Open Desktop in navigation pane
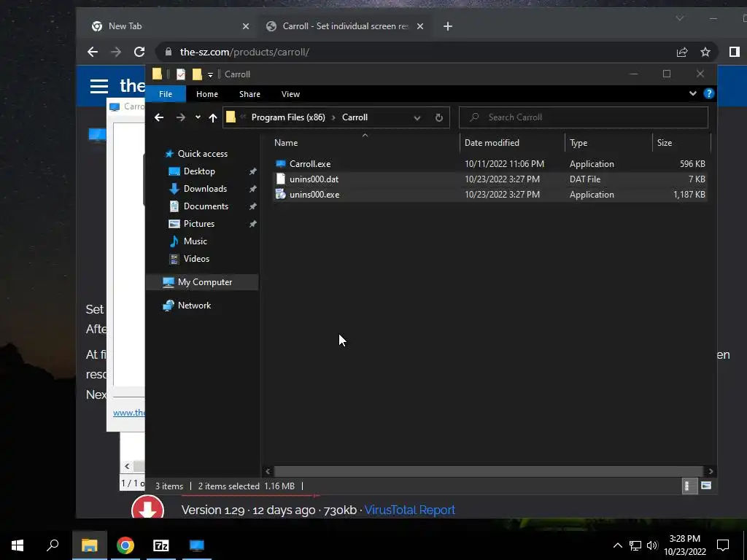The height and width of the screenshot is (560, 747). (x=199, y=171)
